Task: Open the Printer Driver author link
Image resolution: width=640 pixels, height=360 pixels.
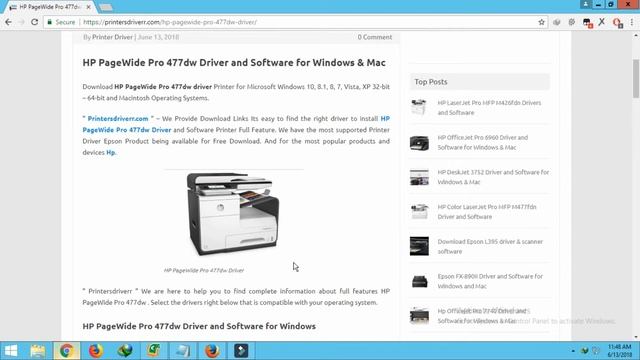Action: click(112, 37)
